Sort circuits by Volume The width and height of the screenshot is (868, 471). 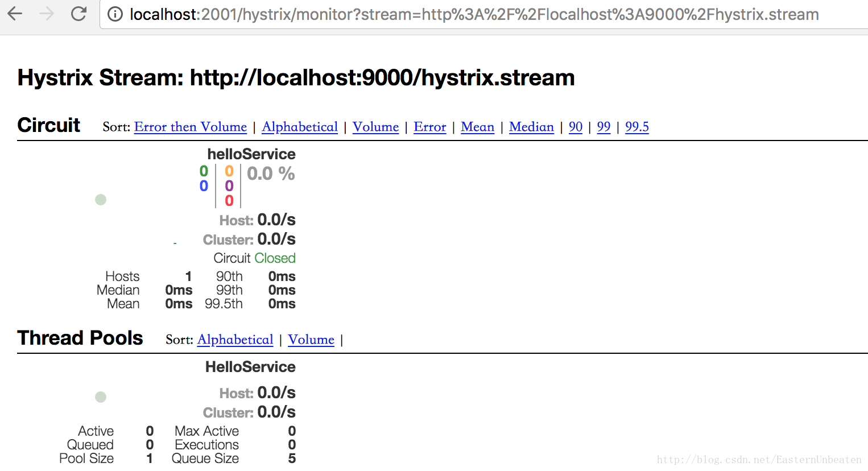pos(375,127)
